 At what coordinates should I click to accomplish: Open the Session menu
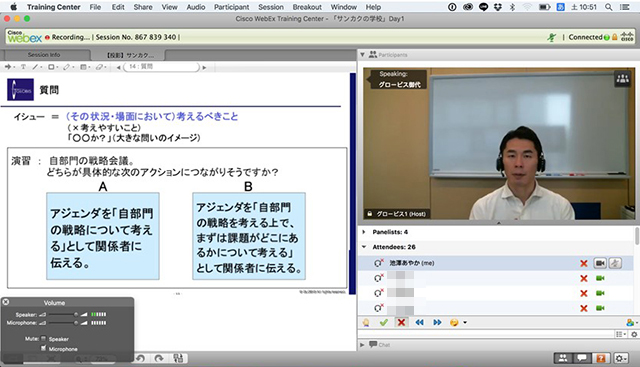[271, 7]
